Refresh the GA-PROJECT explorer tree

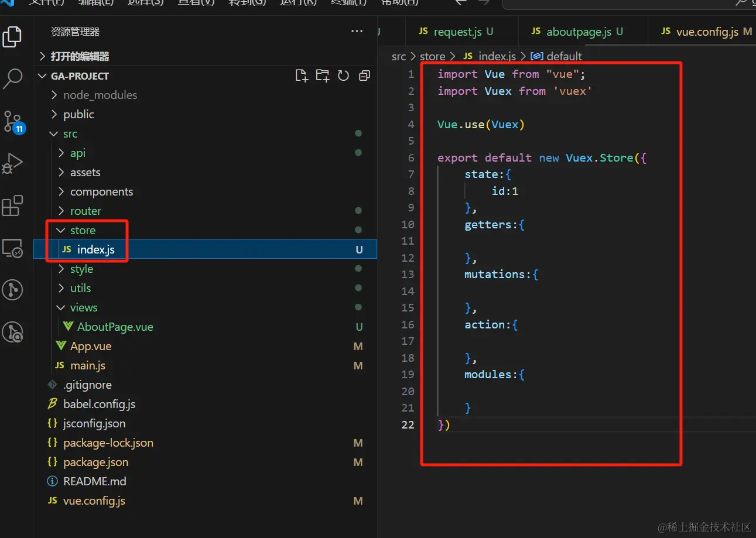point(343,76)
